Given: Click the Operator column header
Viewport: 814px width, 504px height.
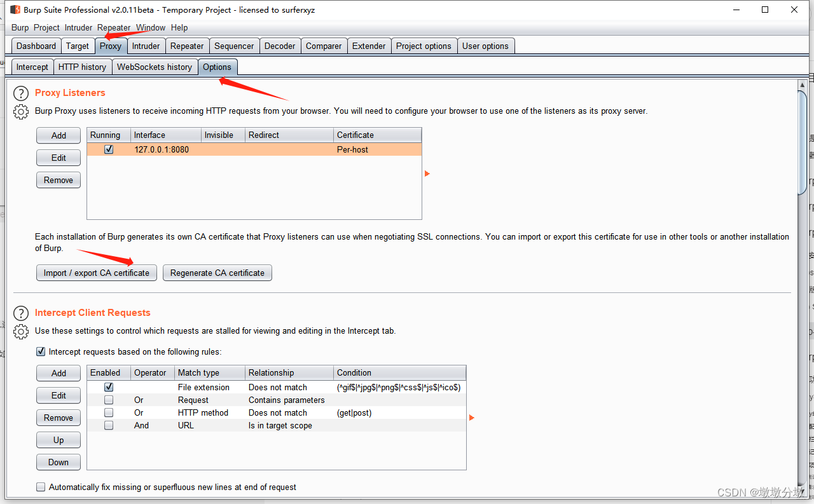Looking at the screenshot, I should tap(153, 372).
